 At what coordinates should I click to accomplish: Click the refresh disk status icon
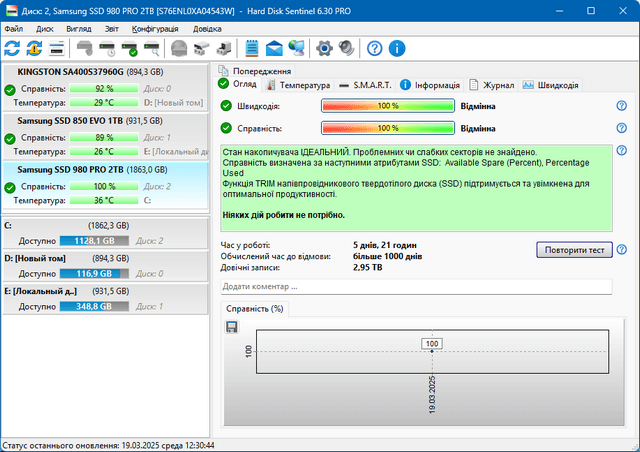click(x=13, y=48)
